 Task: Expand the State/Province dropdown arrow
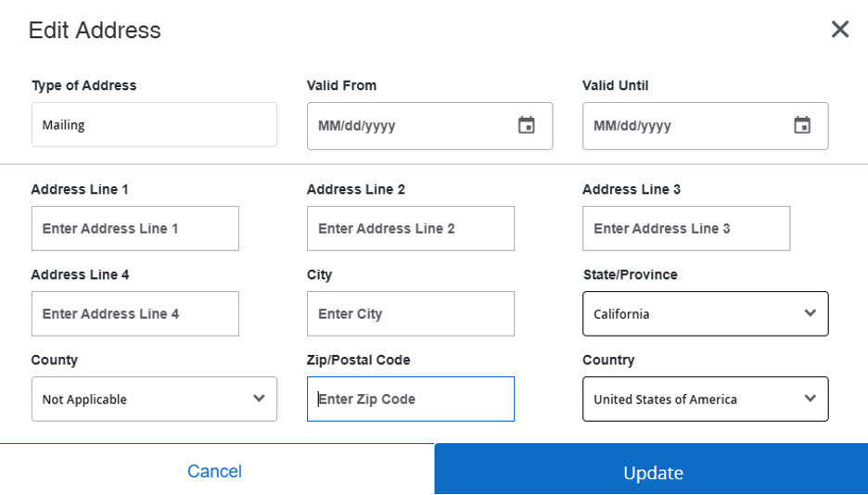pos(810,313)
